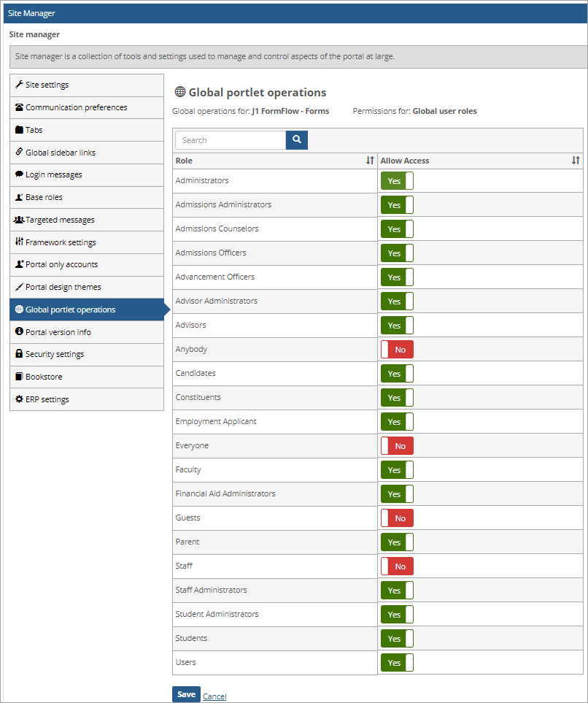588x703 pixels.
Task: Click the folder icon next to Tabs
Action: tap(19, 130)
